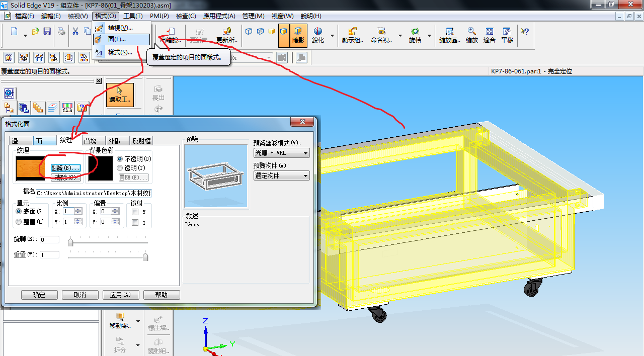Click the 旋轉 rotation slider handle
The width and height of the screenshot is (644, 356).
point(70,242)
